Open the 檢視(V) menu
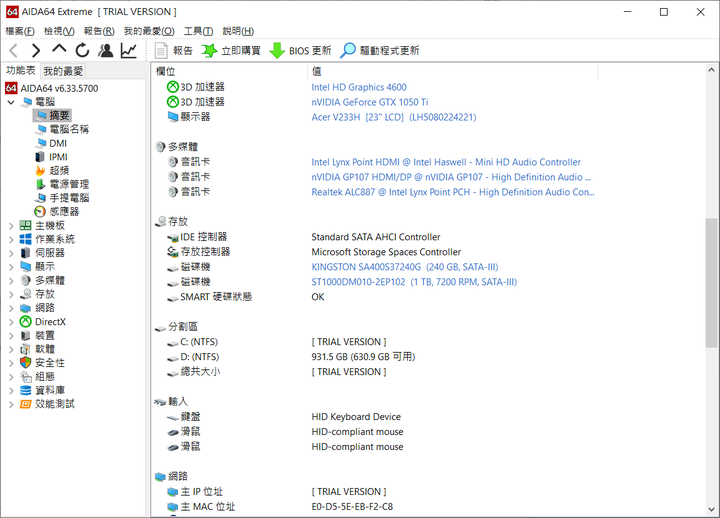 point(59,31)
